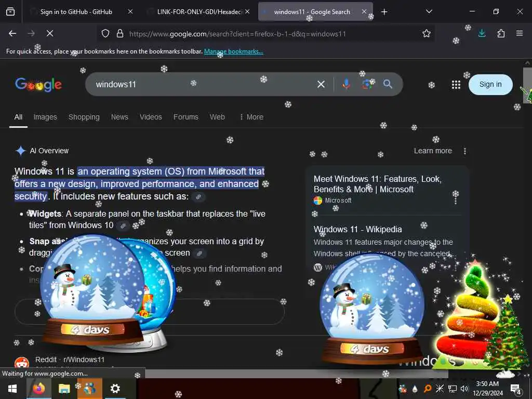This screenshot has height=399, width=532.
Task: Open orange magnifier tray icon
Action: pos(428,389)
